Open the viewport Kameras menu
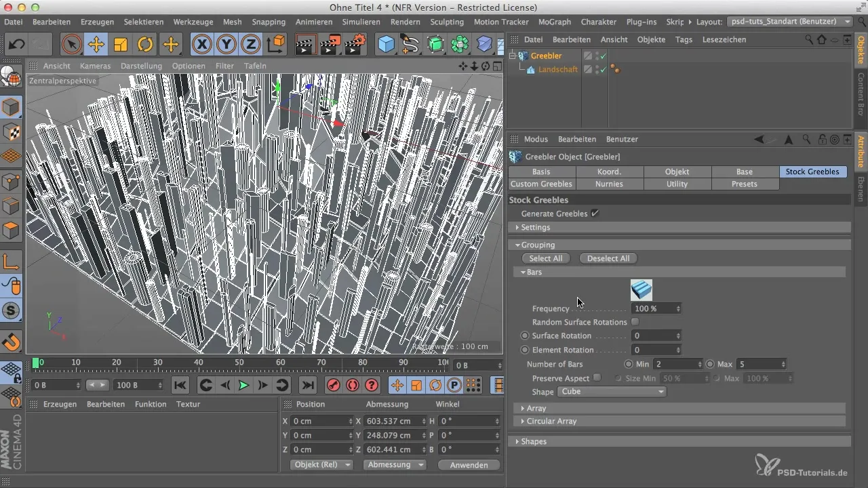 pyautogui.click(x=95, y=66)
